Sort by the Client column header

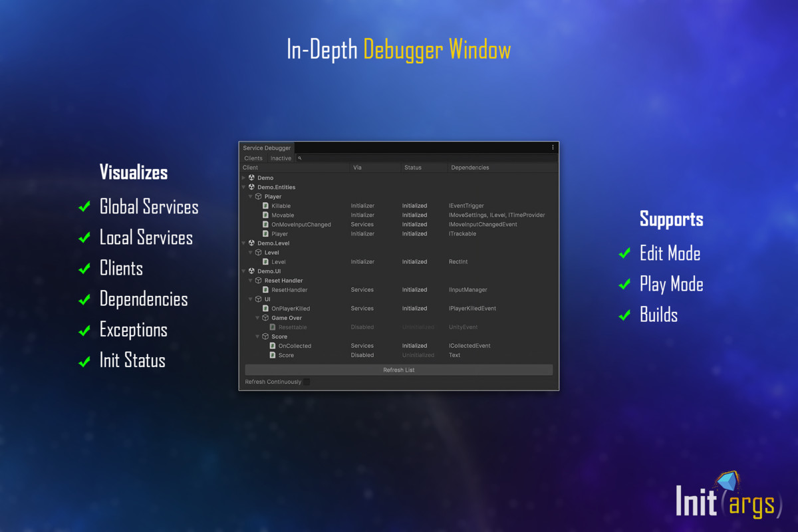[295, 168]
